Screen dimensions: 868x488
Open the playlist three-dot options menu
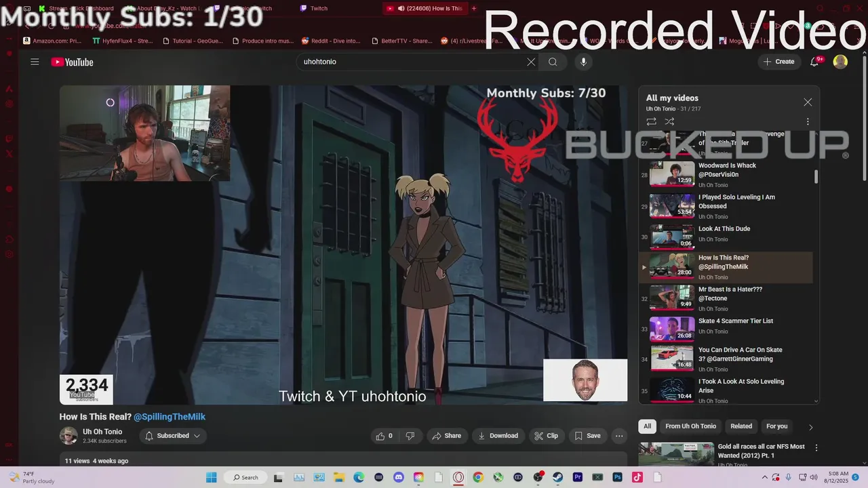pyautogui.click(x=808, y=122)
